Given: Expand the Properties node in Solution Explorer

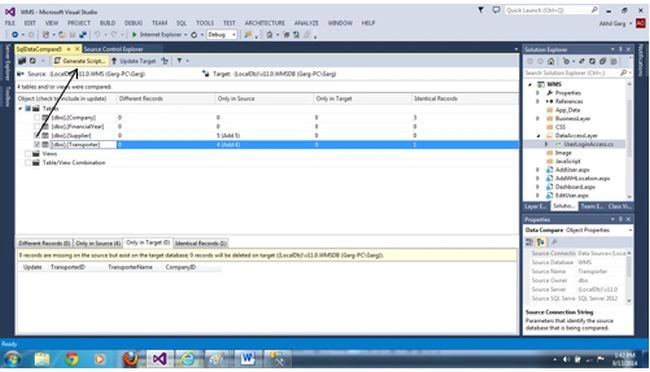Looking at the screenshot, I should pos(538,93).
